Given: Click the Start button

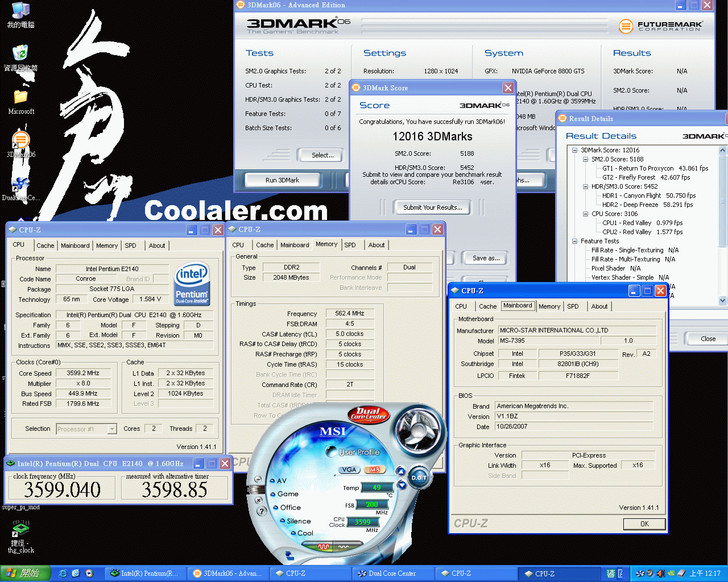Looking at the screenshot, I should (x=25, y=573).
